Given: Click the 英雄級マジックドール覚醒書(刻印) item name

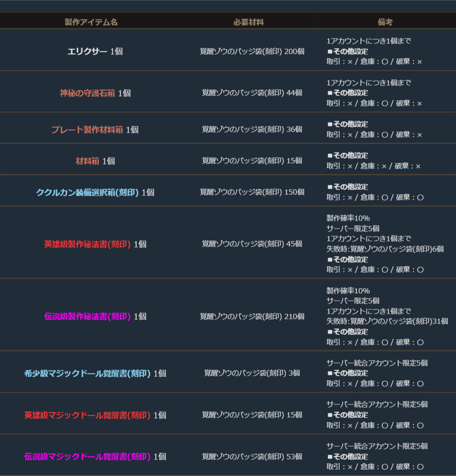Looking at the screenshot, I should click(87, 415).
